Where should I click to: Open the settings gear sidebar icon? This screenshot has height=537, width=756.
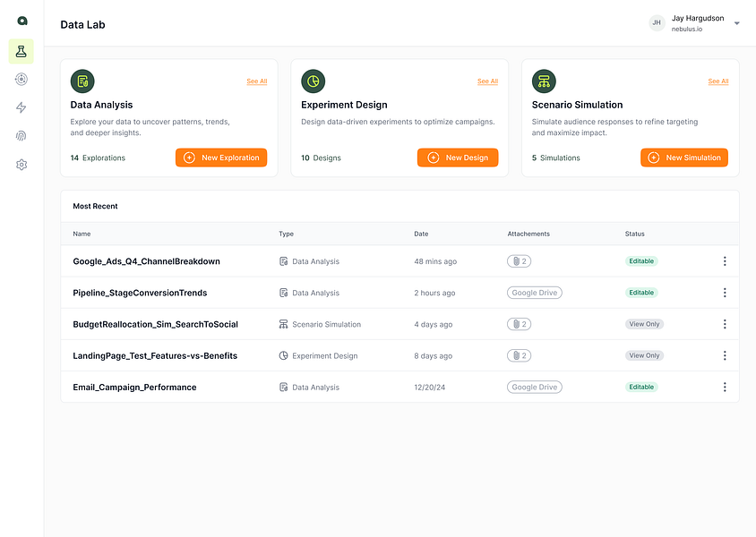point(21,165)
